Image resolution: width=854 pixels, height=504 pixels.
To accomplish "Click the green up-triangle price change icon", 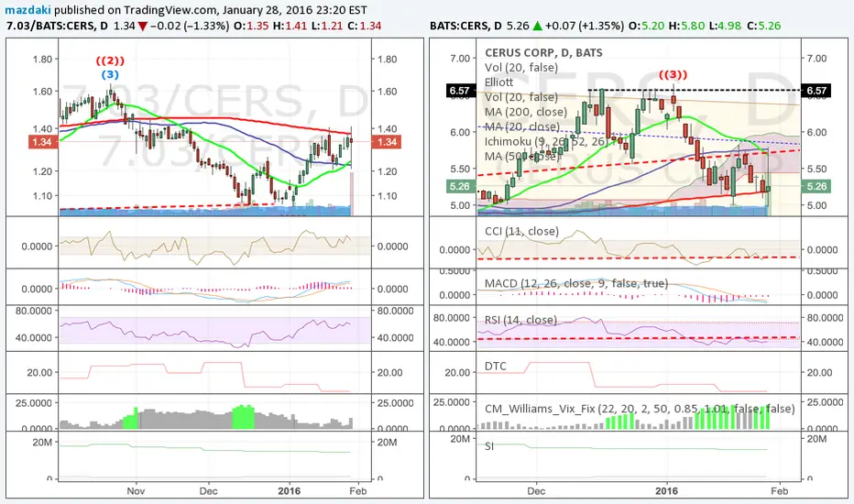I will (x=537, y=26).
